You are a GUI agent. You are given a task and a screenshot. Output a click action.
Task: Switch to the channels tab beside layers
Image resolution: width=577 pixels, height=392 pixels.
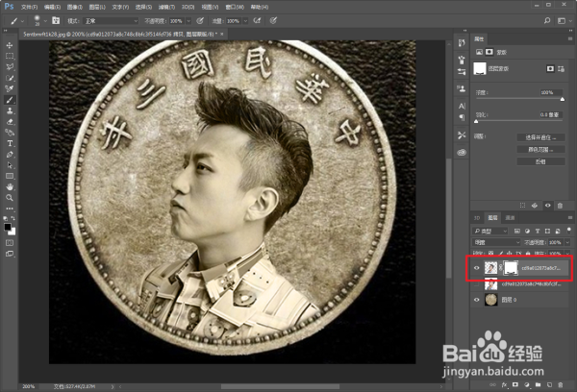(x=510, y=218)
